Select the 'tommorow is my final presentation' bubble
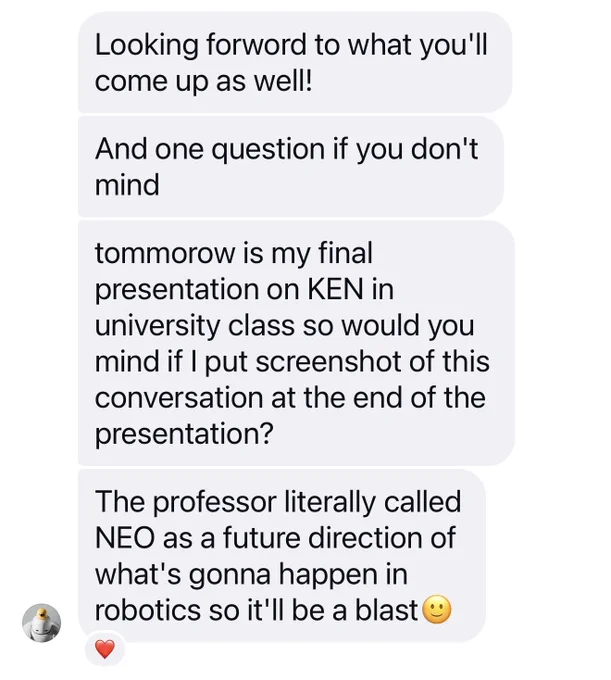The image size is (611, 680). pyautogui.click(x=296, y=343)
